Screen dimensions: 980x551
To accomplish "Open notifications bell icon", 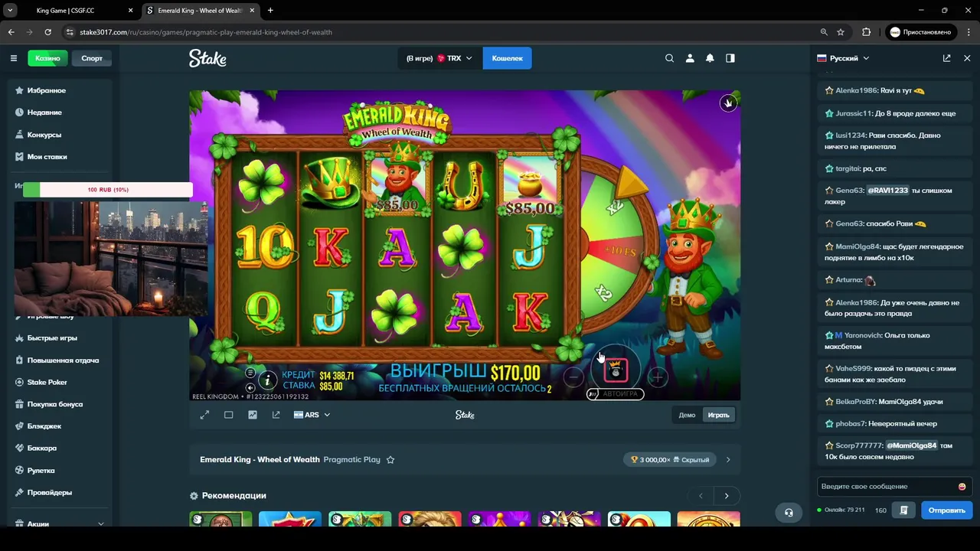I will 710,58.
